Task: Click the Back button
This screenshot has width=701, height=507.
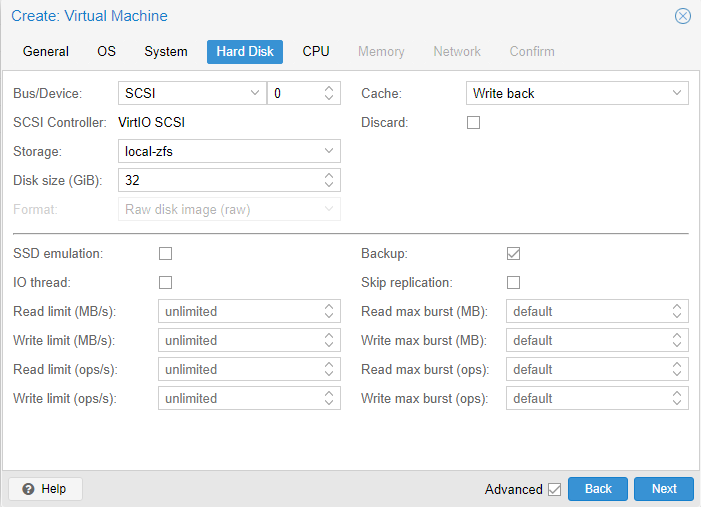Action: coord(598,489)
